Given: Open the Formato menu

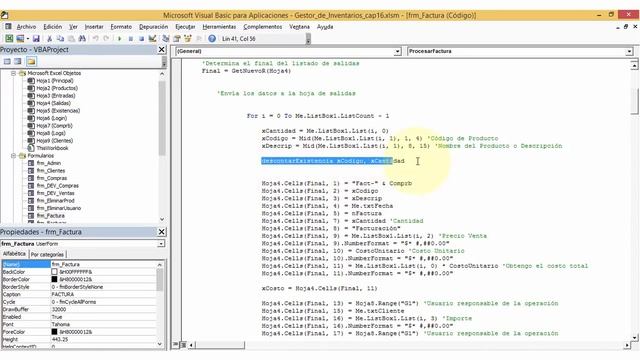Looking at the screenshot, I should 121,27.
